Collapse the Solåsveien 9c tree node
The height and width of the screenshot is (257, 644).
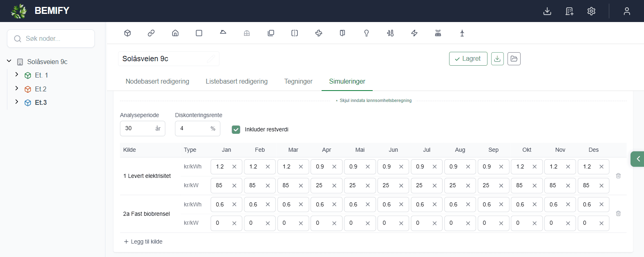point(9,61)
